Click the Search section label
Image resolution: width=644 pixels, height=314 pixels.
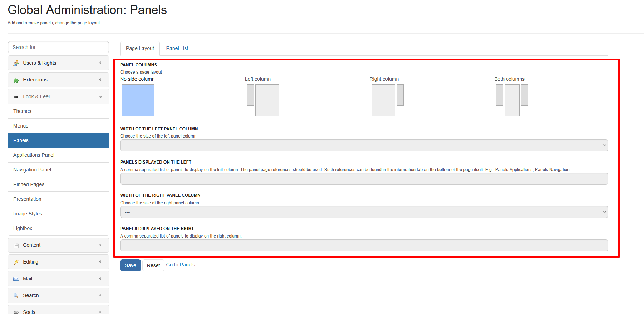(31, 295)
